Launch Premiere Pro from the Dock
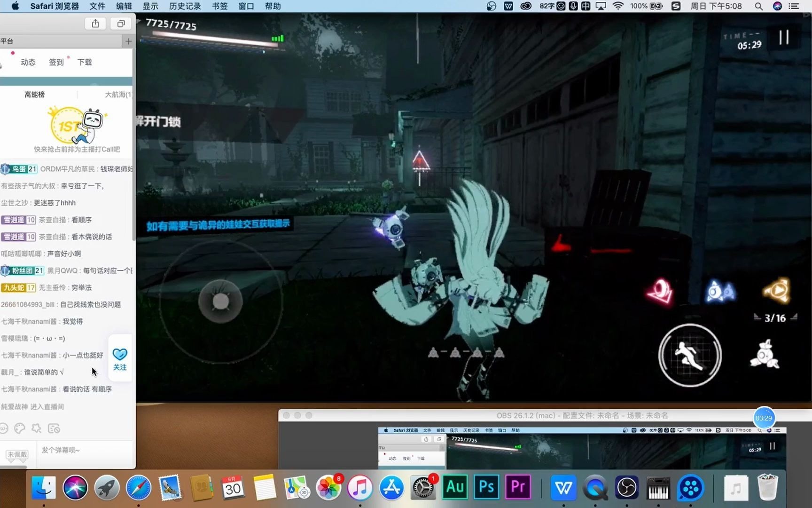 pos(518,486)
